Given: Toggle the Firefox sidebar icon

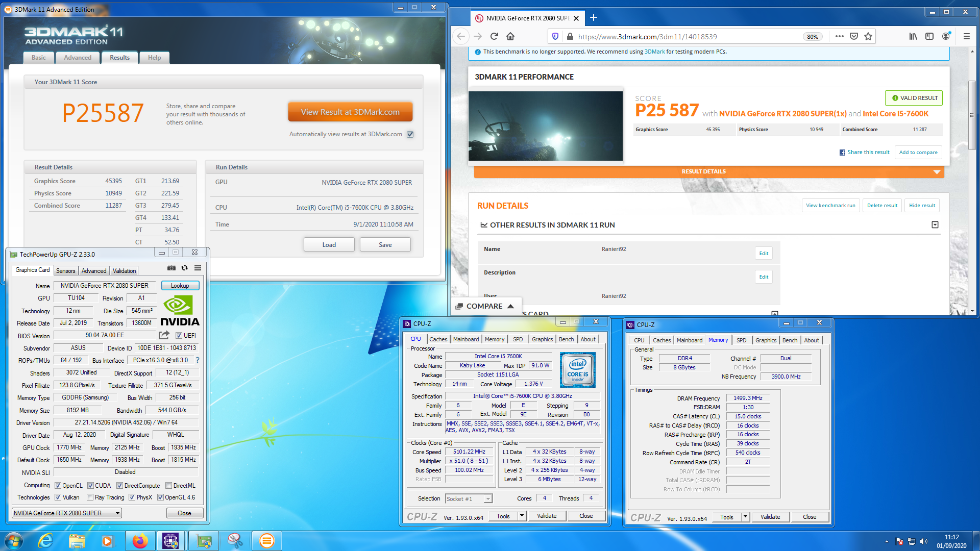Looking at the screenshot, I should (x=929, y=36).
